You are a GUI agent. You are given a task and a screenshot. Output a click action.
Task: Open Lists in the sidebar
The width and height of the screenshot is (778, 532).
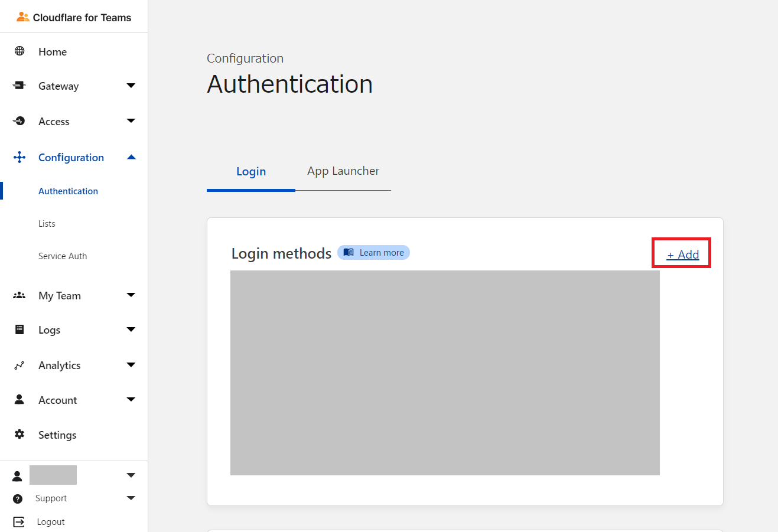(x=47, y=224)
